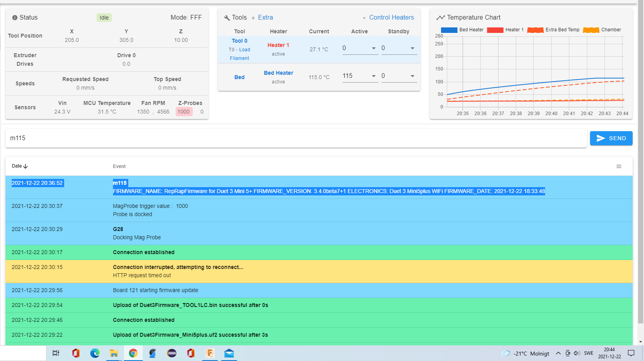
Task: Click the TOOL1LC.bin upload successful entry
Action: (x=319, y=305)
